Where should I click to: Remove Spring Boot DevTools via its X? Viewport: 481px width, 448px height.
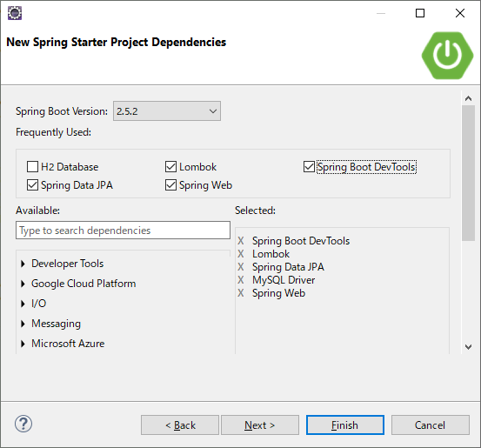coord(241,241)
